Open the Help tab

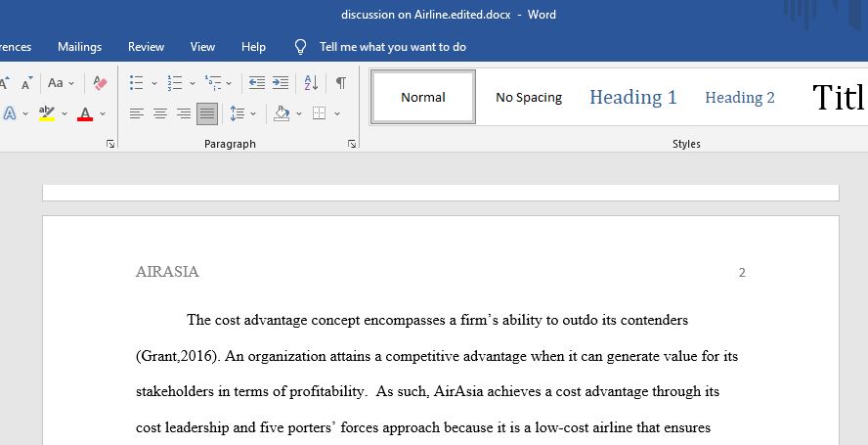click(x=253, y=47)
